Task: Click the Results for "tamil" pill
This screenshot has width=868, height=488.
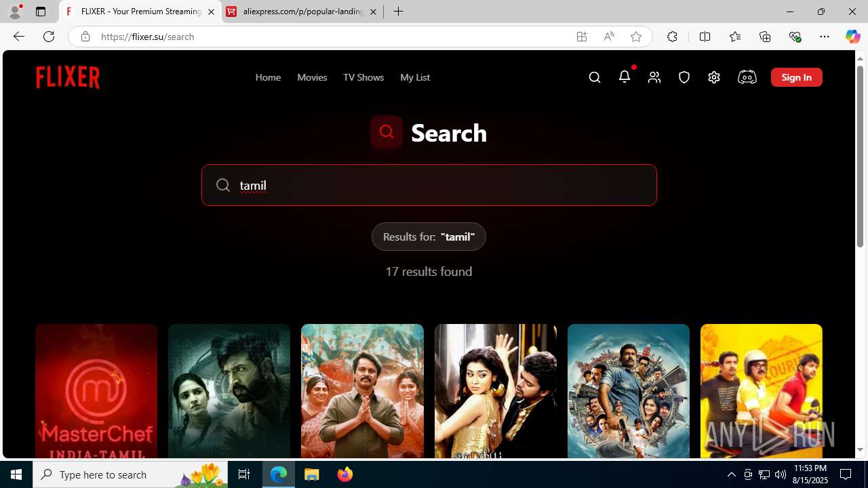Action: [429, 237]
